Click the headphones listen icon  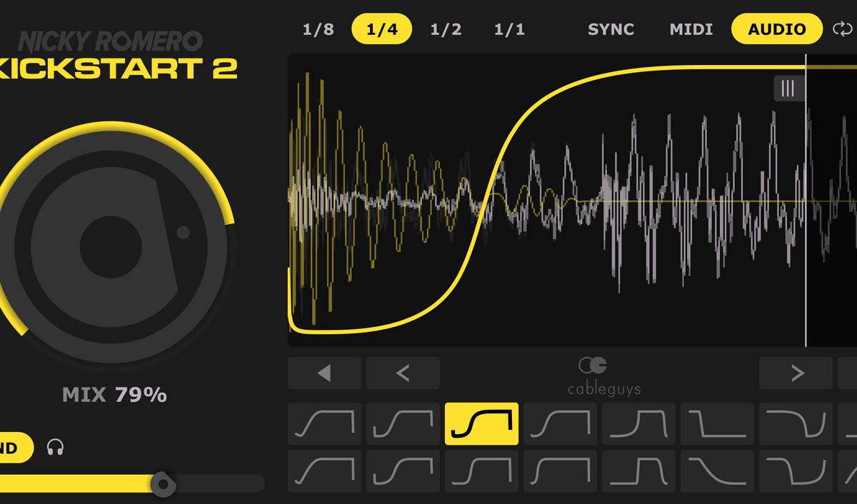55,448
